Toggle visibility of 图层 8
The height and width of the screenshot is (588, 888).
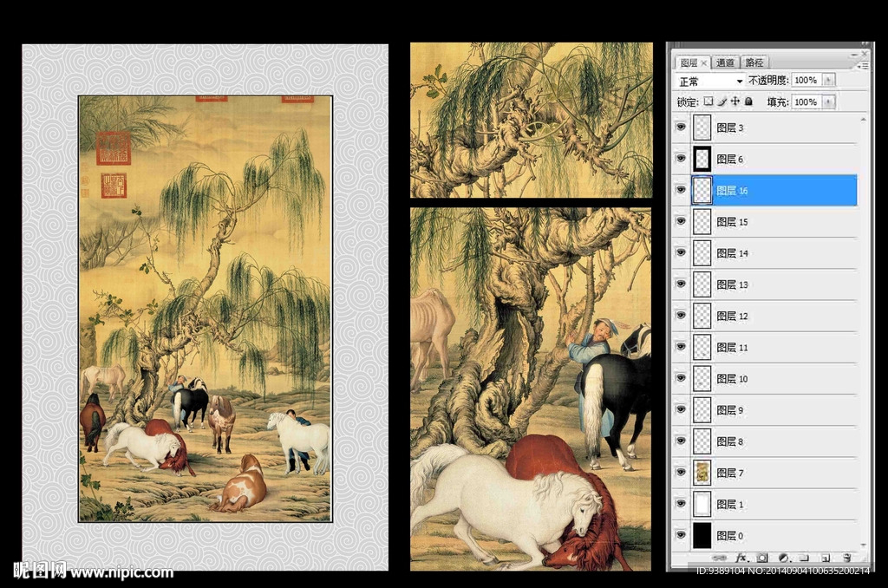tap(681, 441)
